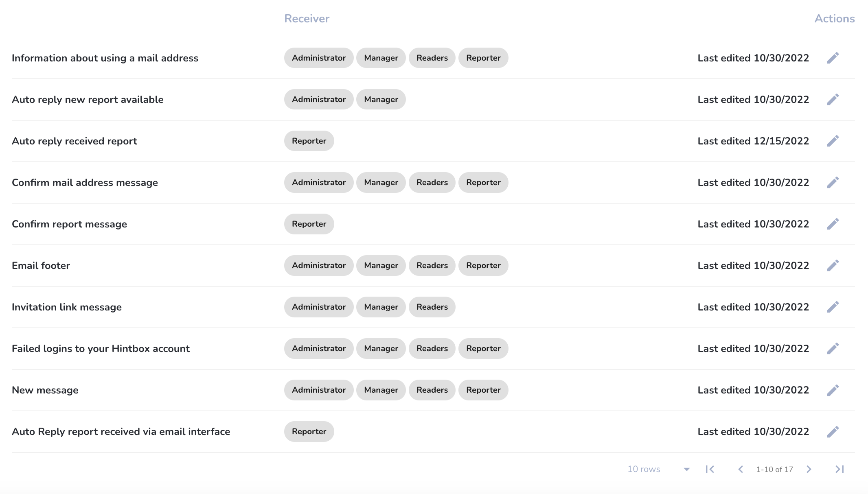
Task: Open the '10 rows' per-page dropdown
Action: click(x=659, y=469)
